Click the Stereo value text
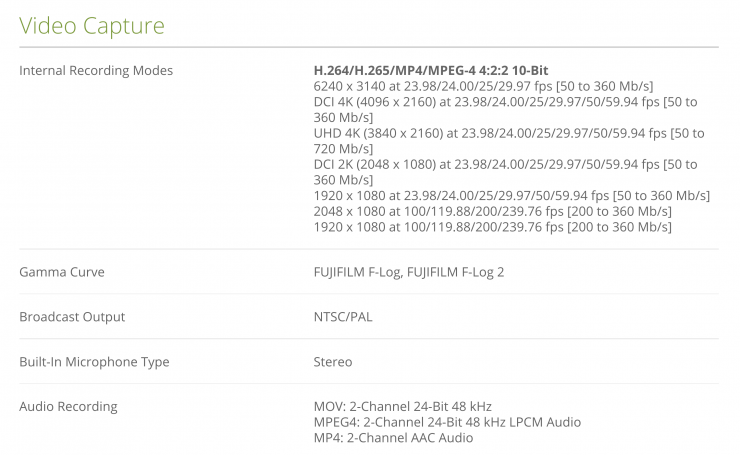This screenshot has height=455, width=740. [332, 362]
